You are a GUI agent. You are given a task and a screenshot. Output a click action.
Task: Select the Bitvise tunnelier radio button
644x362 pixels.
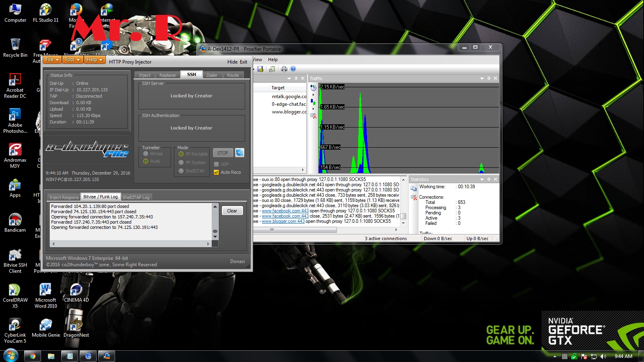pyautogui.click(x=146, y=154)
